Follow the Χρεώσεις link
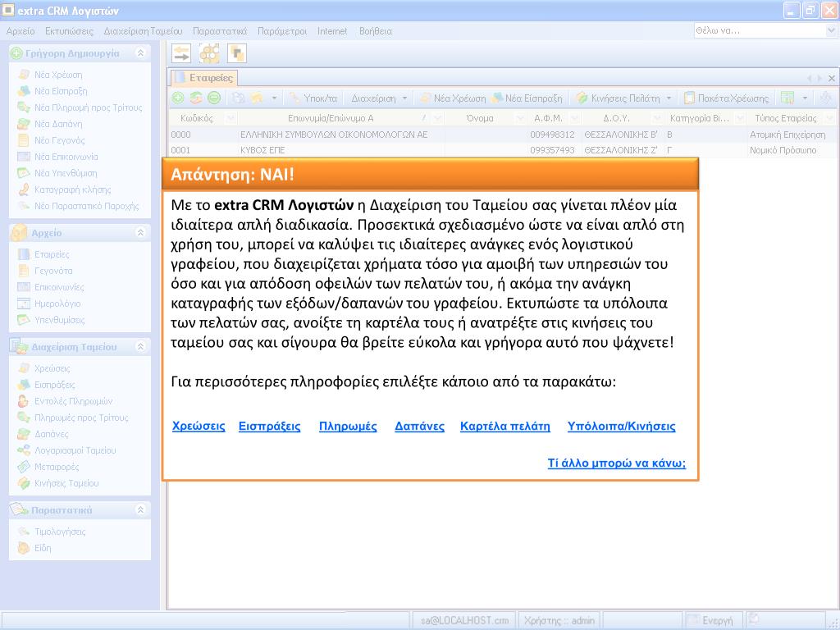 point(199,426)
